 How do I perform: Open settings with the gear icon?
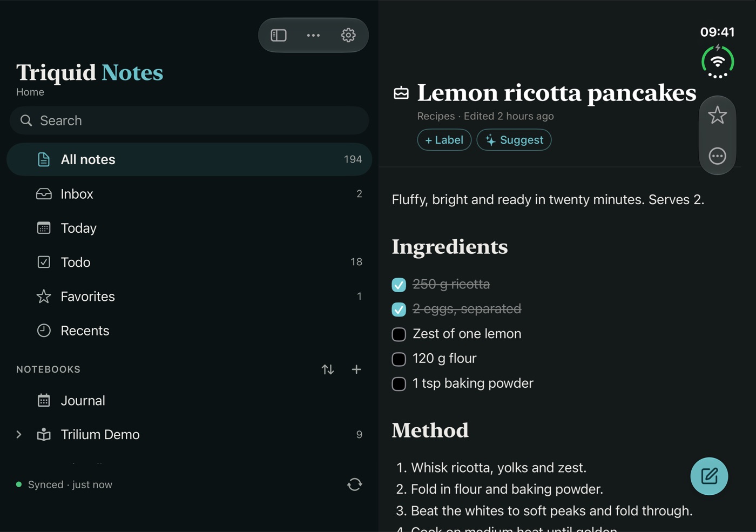pyautogui.click(x=348, y=35)
